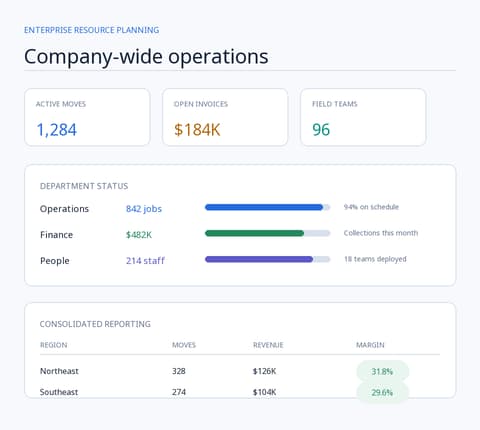Click the purple People progress bar
The width and height of the screenshot is (480, 430).
267,259
